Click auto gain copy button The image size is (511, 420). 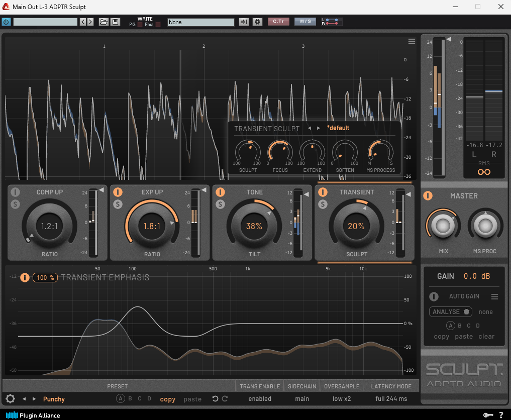pos(441,337)
